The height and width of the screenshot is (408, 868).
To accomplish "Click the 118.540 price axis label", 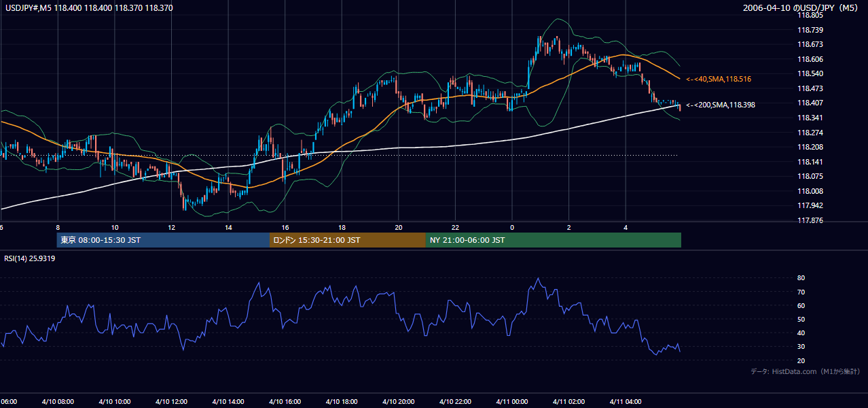I will 810,73.
